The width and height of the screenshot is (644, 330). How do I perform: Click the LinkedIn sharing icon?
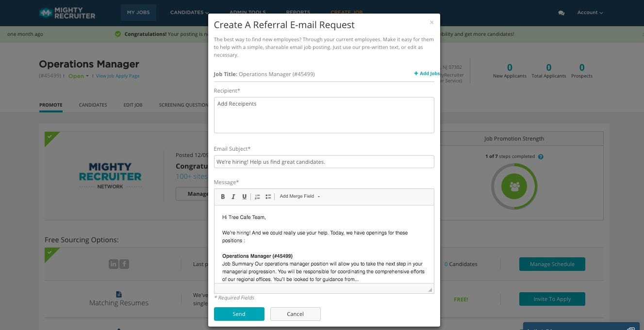tap(113, 264)
